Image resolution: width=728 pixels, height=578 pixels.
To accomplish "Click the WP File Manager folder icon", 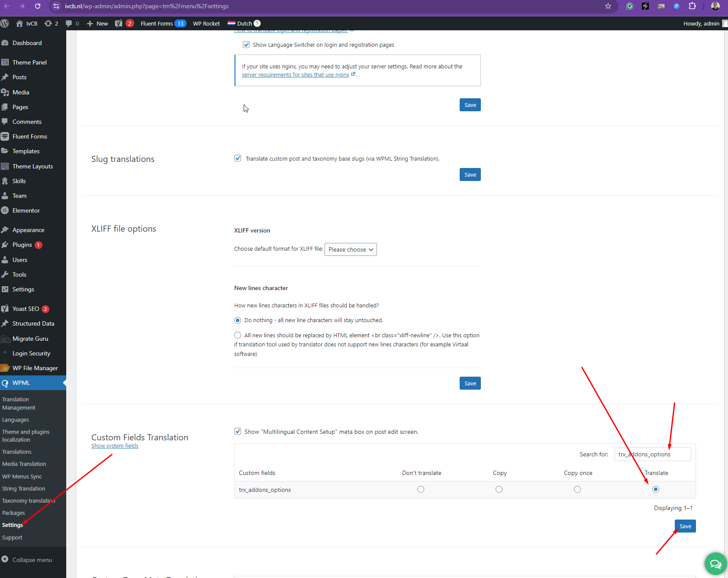I will click(5, 368).
